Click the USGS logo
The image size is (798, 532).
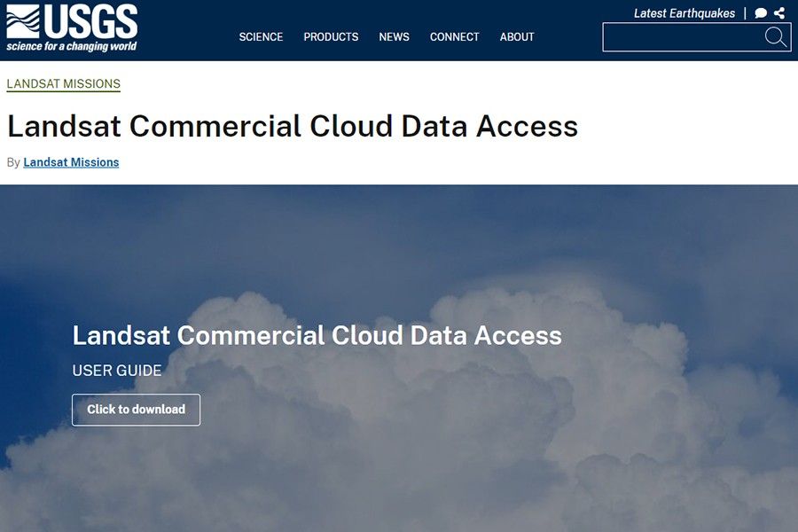click(x=71, y=22)
